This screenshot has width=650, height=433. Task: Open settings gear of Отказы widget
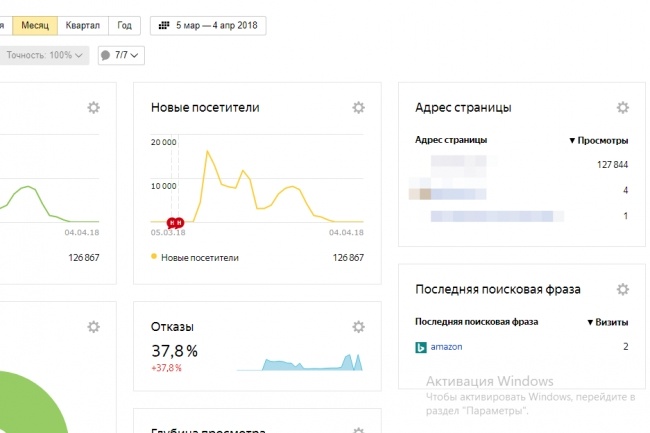pos(359,327)
